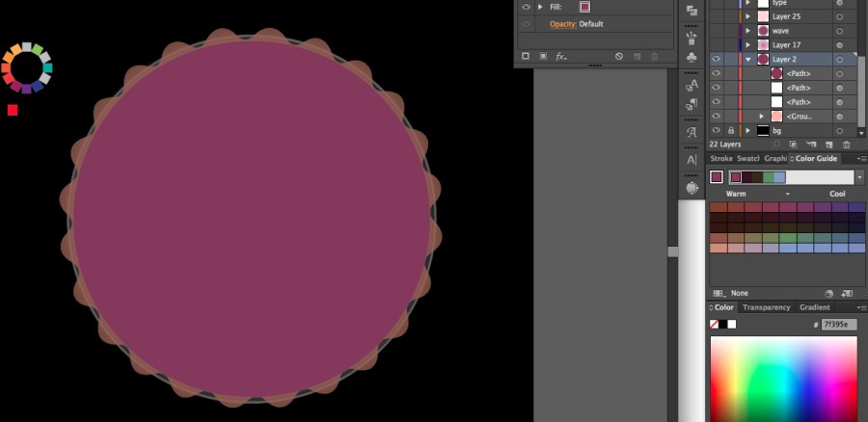Expand the type layer
This screenshot has width=868, height=422.
click(747, 2)
